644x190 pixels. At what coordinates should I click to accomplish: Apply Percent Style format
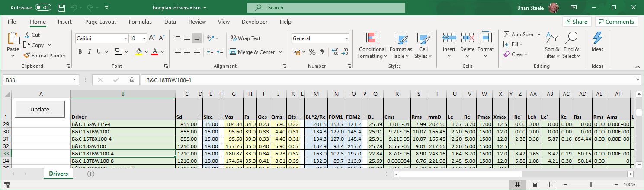[x=312, y=52]
